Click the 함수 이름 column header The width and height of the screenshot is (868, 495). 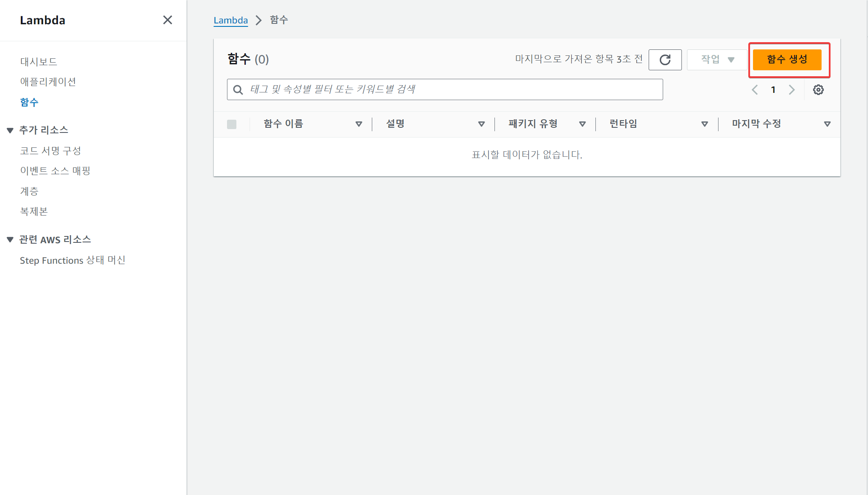coord(283,124)
